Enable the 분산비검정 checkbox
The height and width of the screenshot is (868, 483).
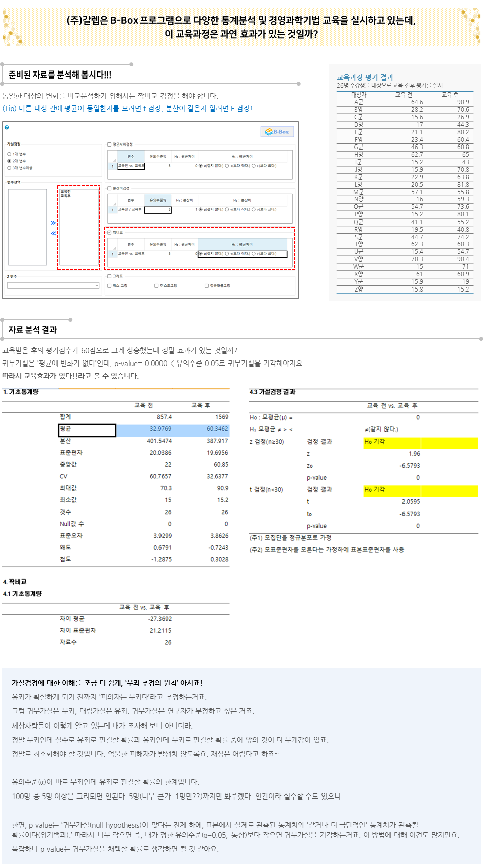(x=109, y=188)
